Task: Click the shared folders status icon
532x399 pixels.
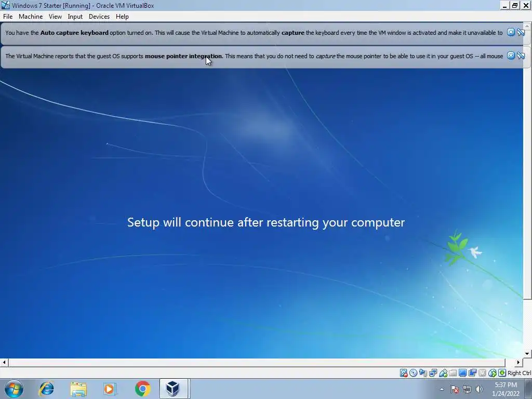Action: (x=453, y=373)
